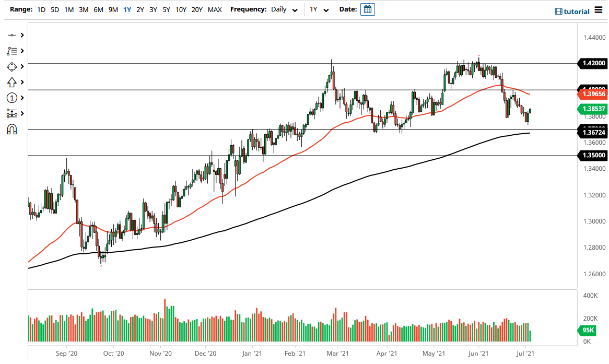
Task: Select the numbered label tool icon
Action: click(x=11, y=98)
